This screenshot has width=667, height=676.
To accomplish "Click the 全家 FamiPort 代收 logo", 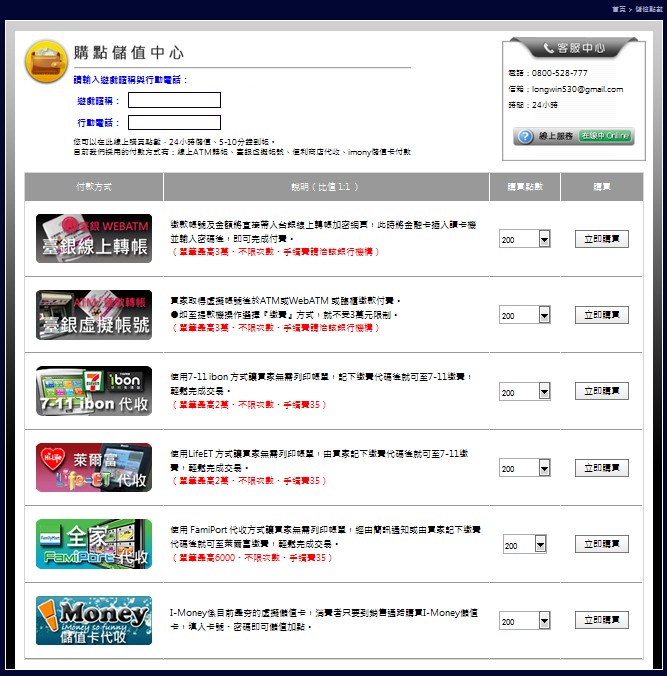I will [x=94, y=544].
